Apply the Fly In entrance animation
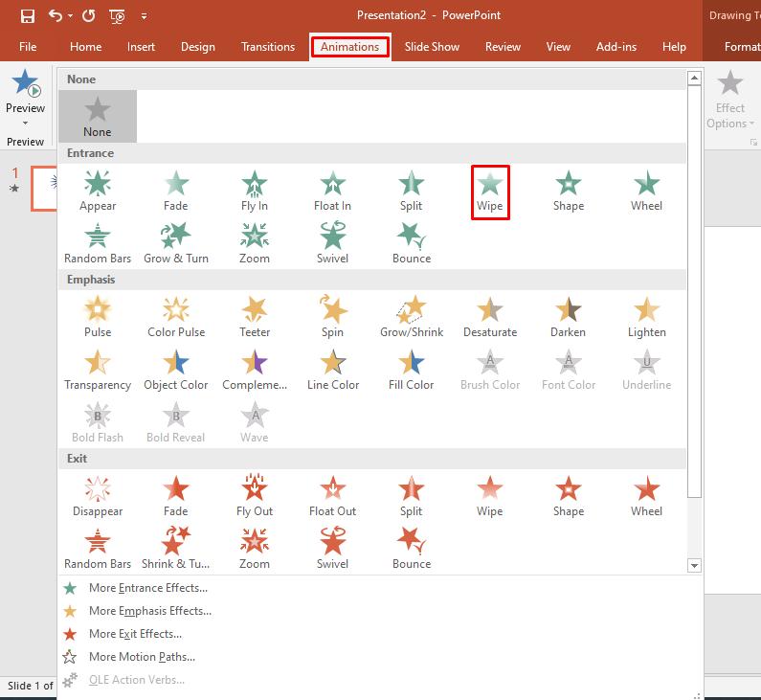The height and width of the screenshot is (700, 761). coord(255,192)
